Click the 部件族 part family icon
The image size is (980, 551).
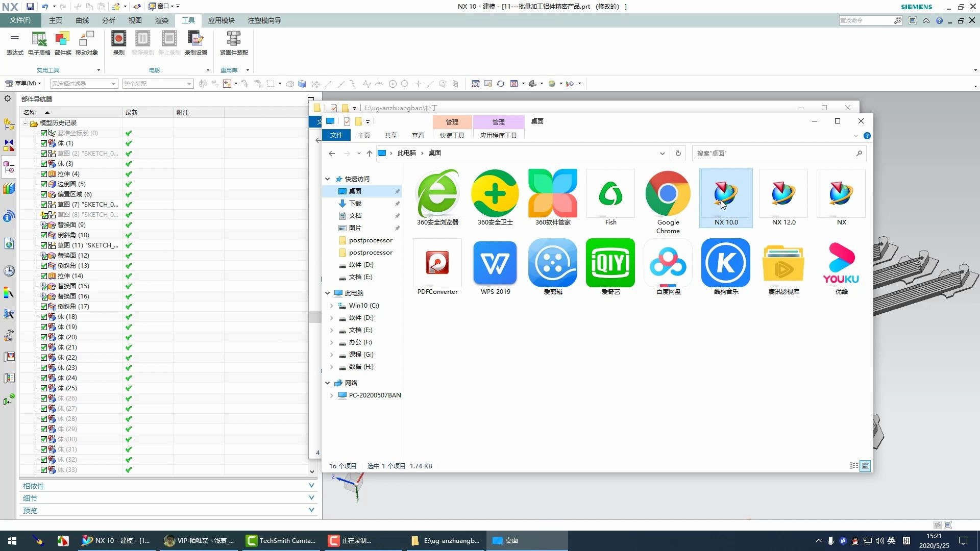(x=63, y=43)
